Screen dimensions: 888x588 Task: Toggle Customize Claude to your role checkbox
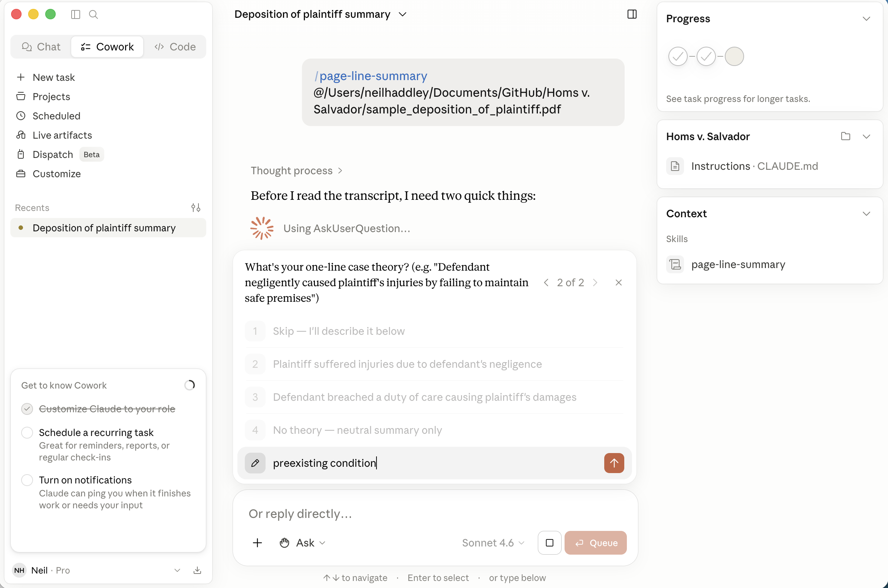click(27, 409)
